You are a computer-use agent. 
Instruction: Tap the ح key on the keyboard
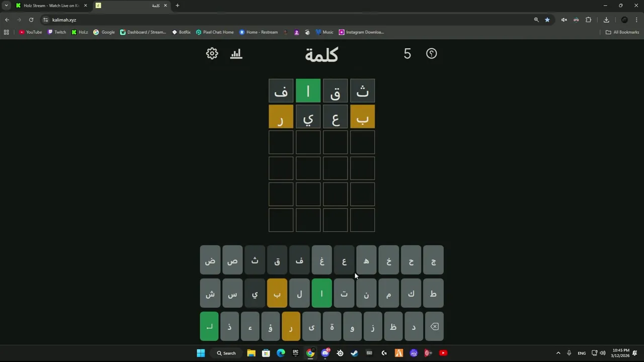pos(411,260)
